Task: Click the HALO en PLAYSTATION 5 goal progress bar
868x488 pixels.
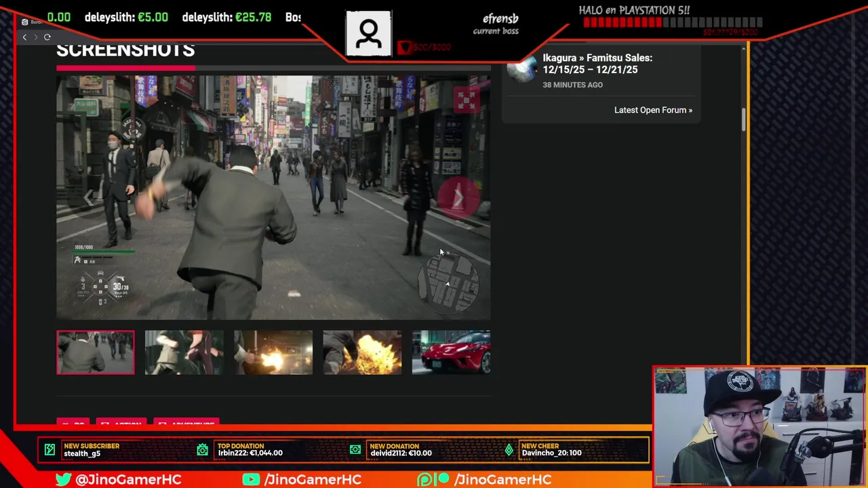Action: 673,22
